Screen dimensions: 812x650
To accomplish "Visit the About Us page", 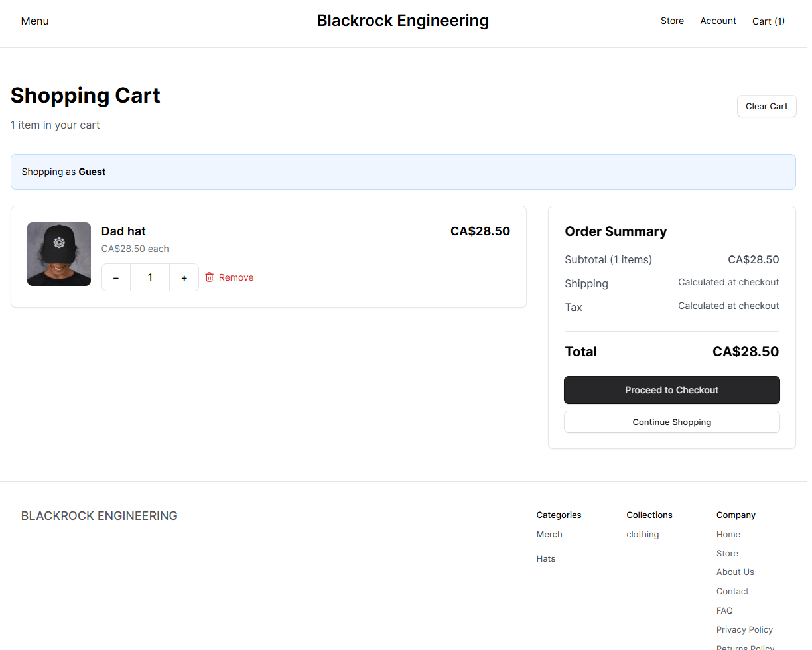I will pos(735,572).
